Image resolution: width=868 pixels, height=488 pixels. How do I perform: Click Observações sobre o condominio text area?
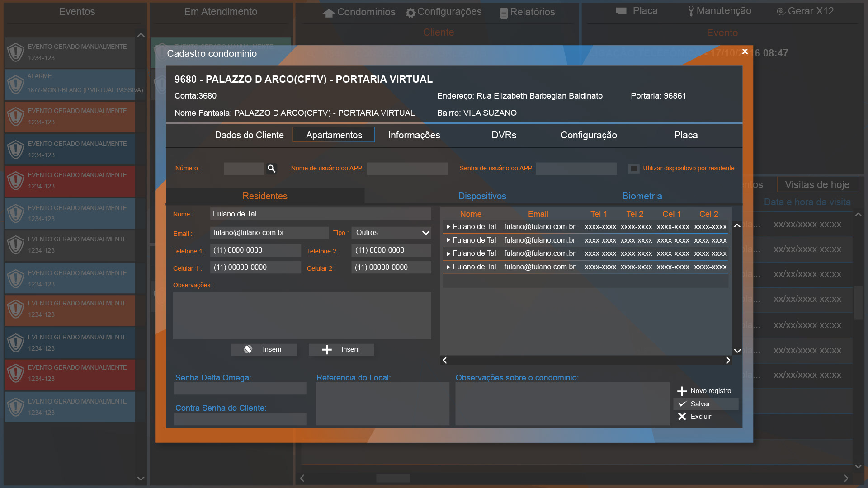pos(562,404)
